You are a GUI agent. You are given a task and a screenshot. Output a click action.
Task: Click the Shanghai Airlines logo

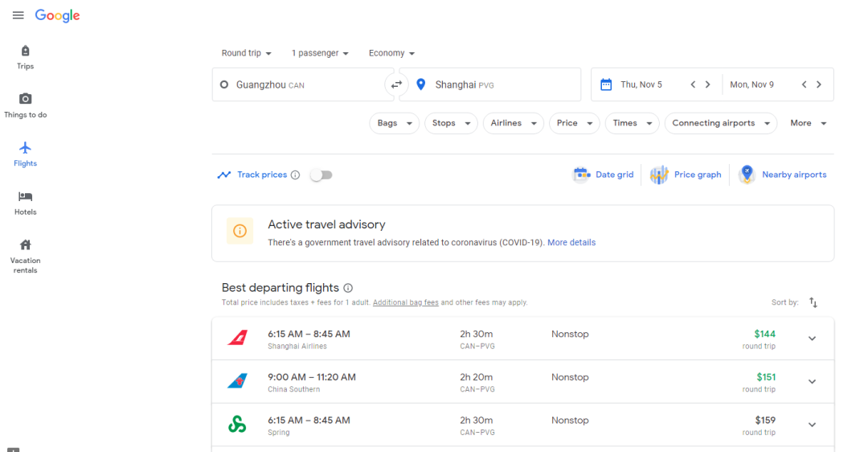pos(237,338)
